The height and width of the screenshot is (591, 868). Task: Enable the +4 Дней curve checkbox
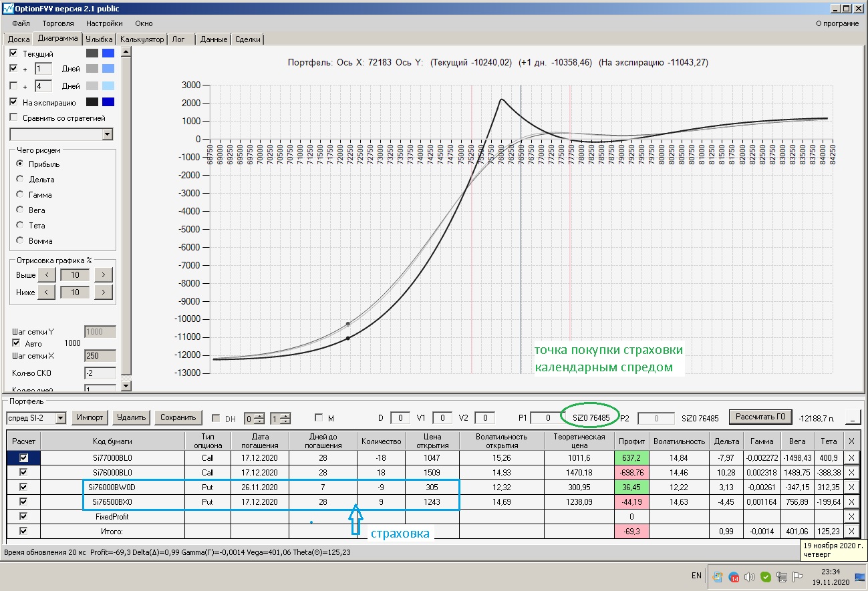tap(13, 85)
